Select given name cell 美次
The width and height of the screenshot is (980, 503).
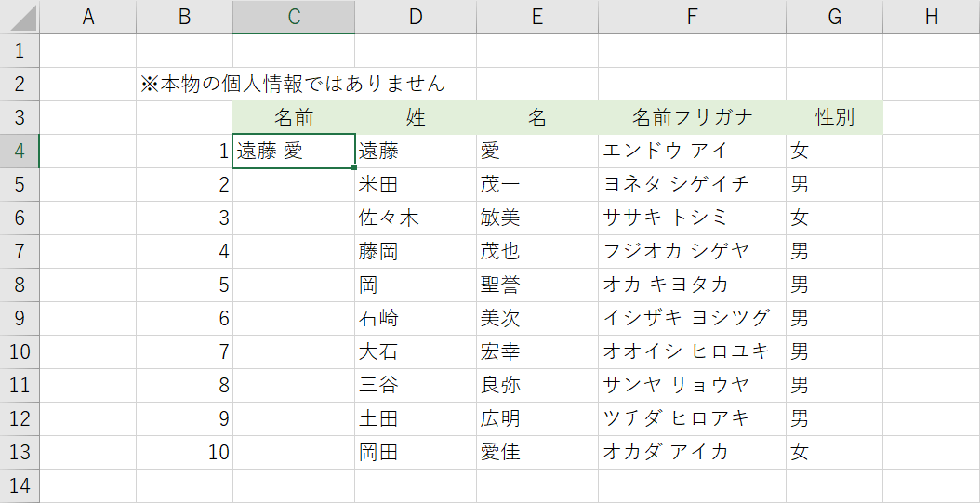tap(537, 319)
